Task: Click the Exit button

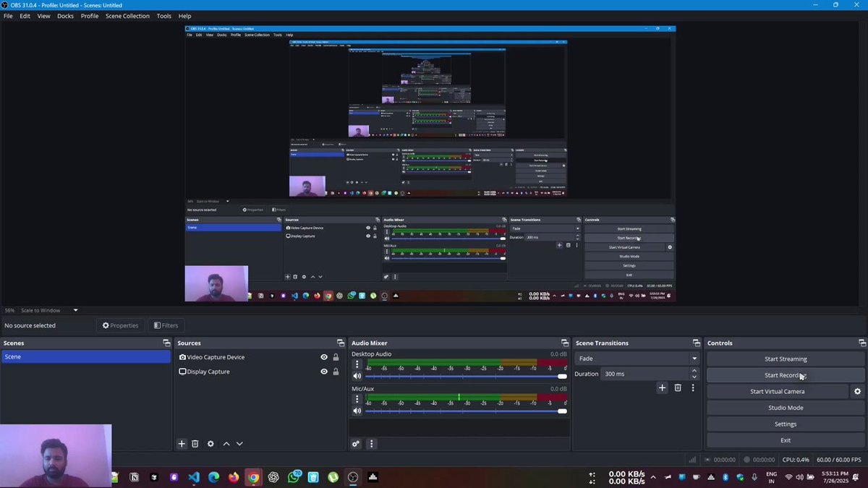Action: coord(786,440)
